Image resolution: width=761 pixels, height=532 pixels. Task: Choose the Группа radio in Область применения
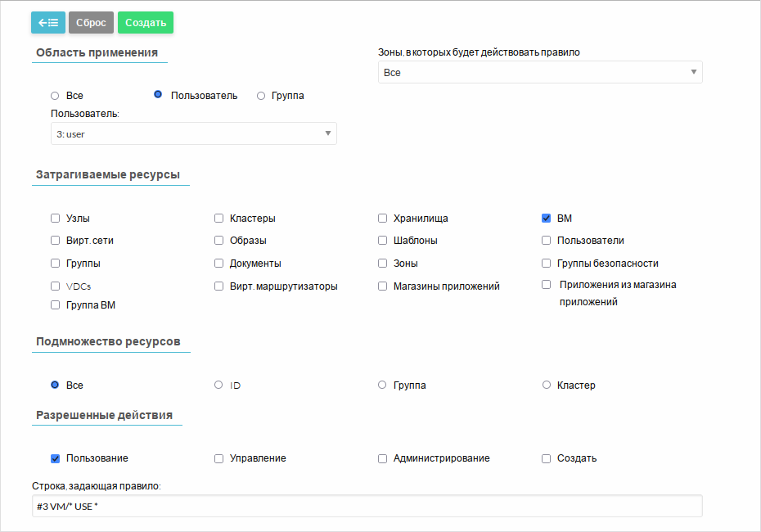tap(261, 96)
